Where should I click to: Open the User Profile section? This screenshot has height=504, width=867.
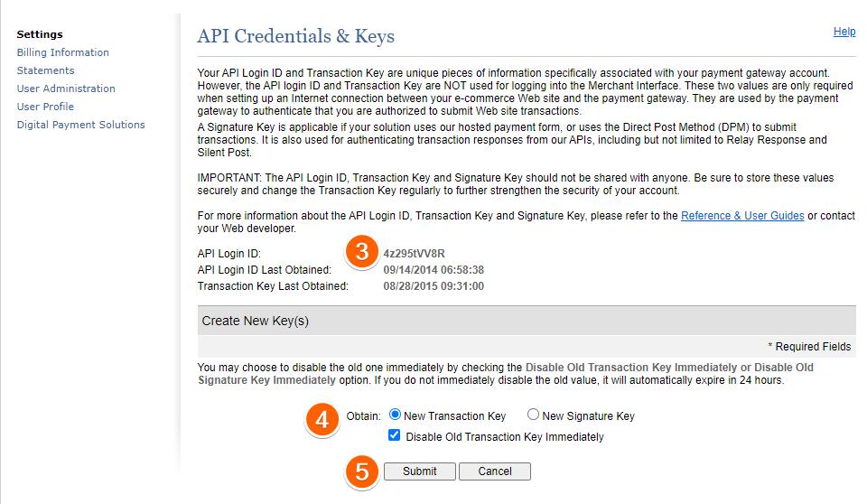point(45,107)
